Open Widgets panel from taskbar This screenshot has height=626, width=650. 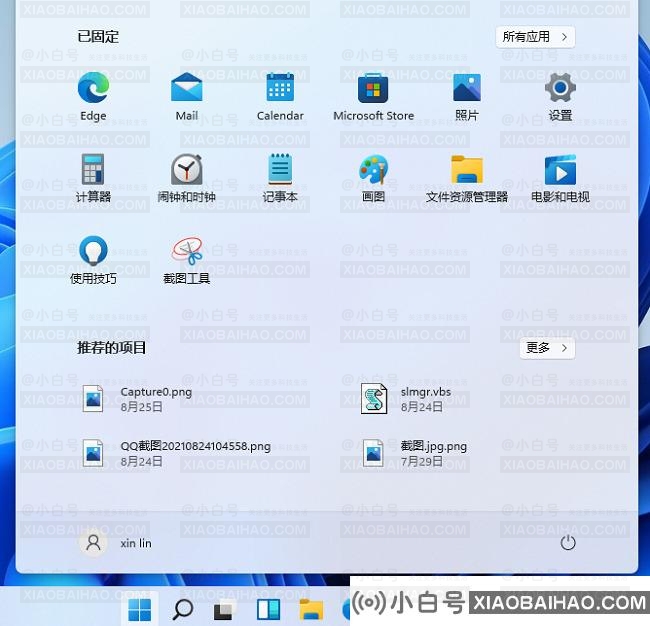[x=268, y=609]
